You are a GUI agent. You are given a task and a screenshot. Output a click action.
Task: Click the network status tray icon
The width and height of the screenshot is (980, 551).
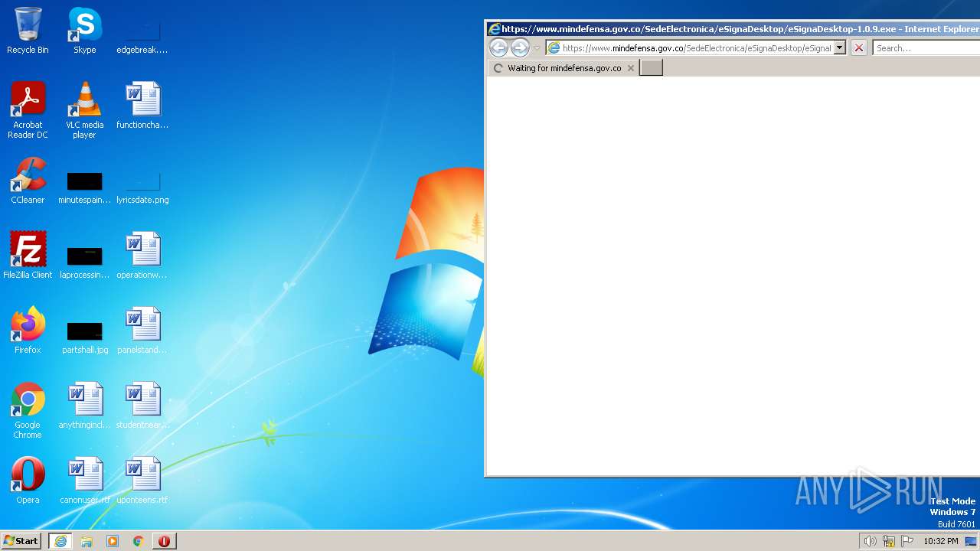(889, 541)
